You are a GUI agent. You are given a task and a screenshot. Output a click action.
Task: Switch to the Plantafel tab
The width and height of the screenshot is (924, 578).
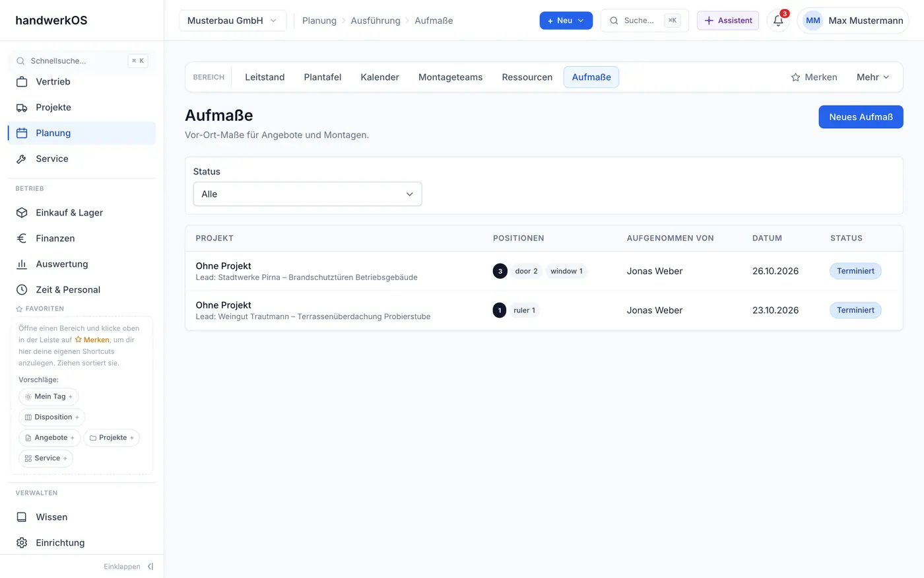coord(323,77)
